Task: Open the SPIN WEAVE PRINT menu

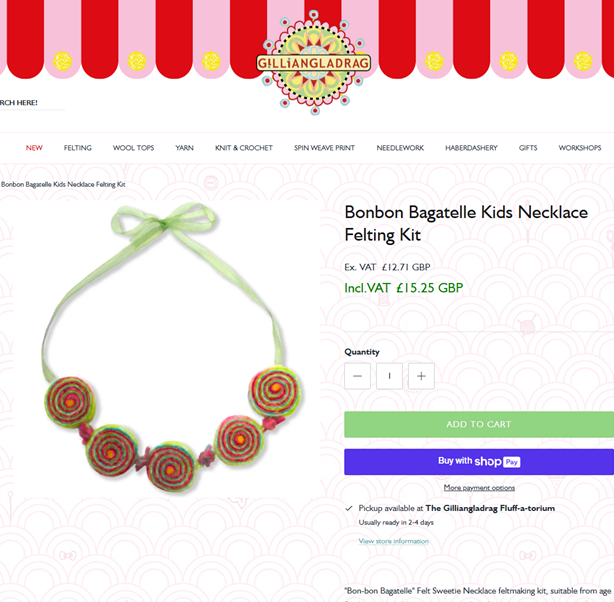Action: (324, 148)
